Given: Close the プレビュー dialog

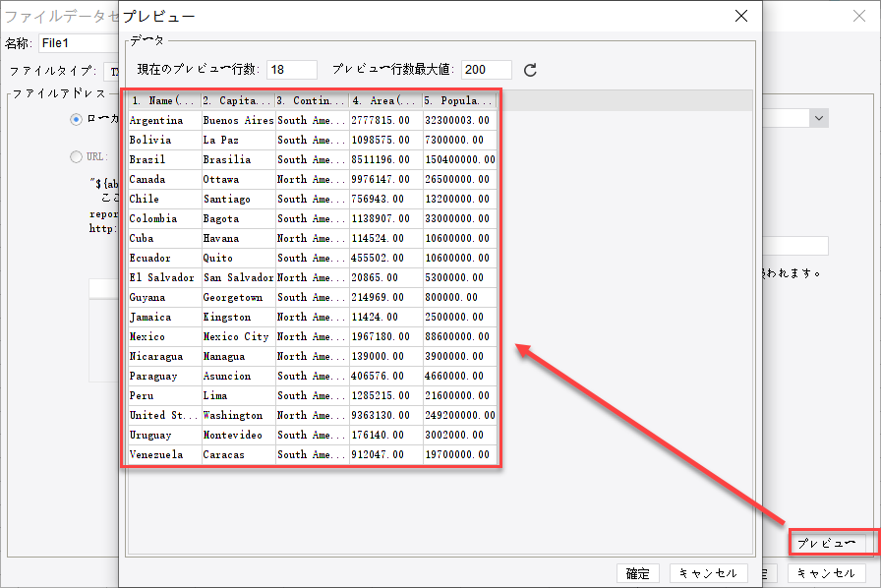Looking at the screenshot, I should pos(740,16).
